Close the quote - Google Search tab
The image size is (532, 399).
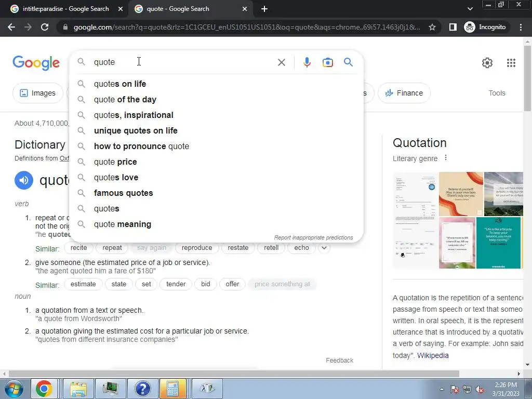[245, 9]
